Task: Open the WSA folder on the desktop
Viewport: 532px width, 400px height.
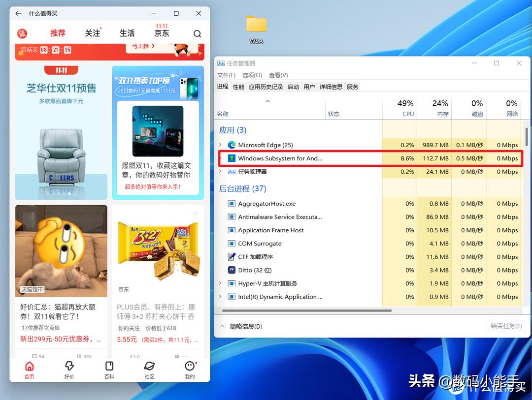Action: (256, 23)
